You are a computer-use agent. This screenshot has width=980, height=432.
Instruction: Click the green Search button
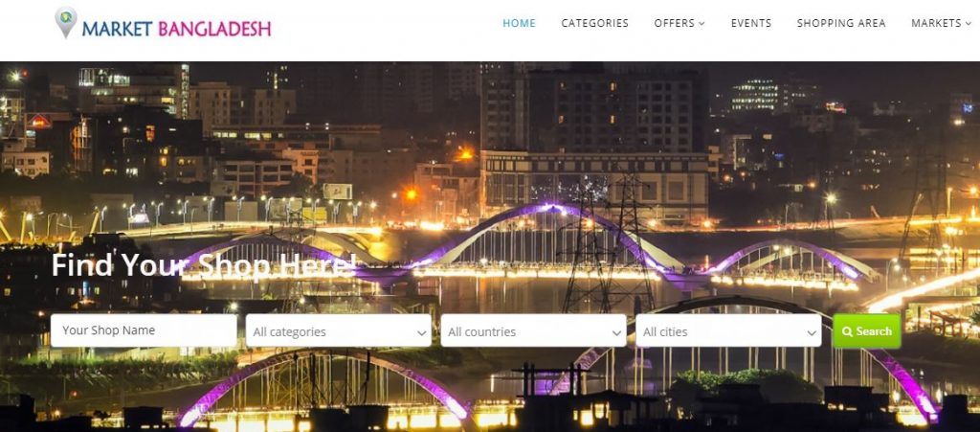[x=867, y=331]
